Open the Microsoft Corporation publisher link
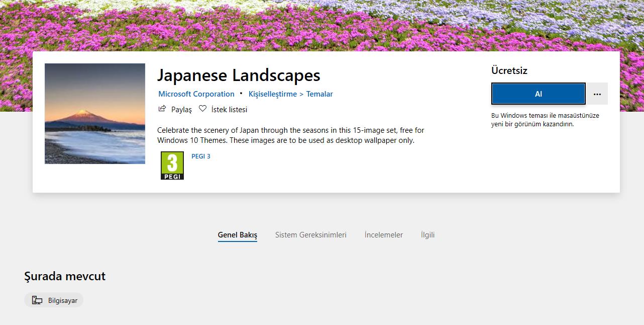Screen dimensions: 644x325 click(196, 94)
